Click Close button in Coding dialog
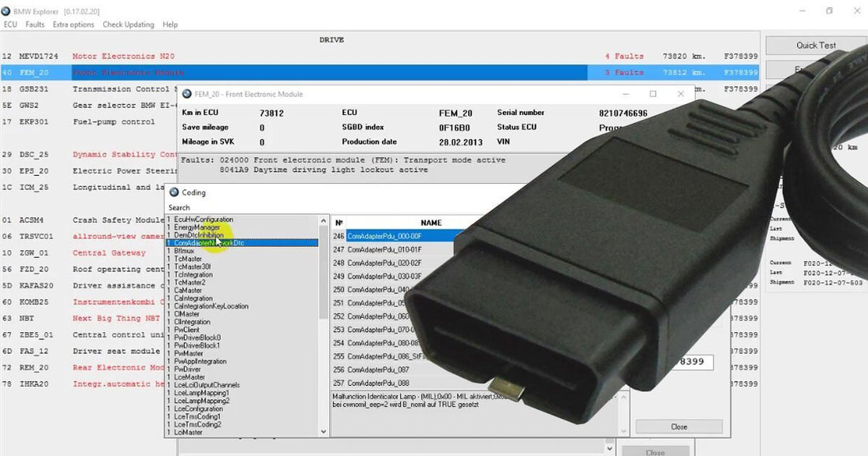Screen dimensions: 868x456 point(679,427)
